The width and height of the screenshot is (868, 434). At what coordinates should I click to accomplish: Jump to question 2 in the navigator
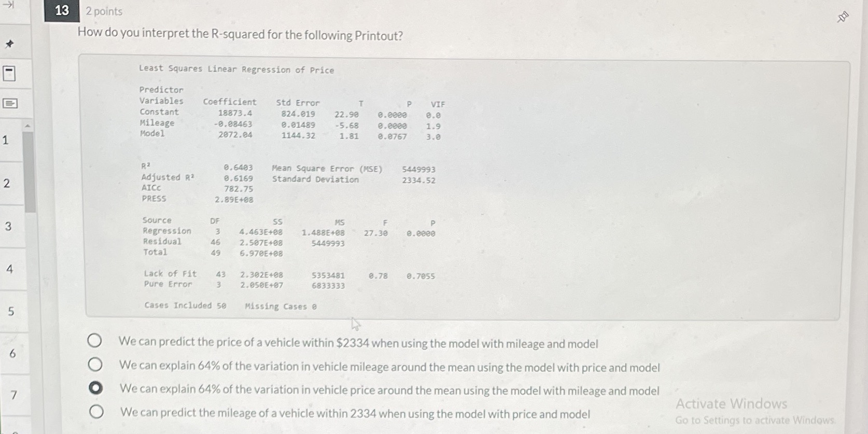[x=7, y=183]
